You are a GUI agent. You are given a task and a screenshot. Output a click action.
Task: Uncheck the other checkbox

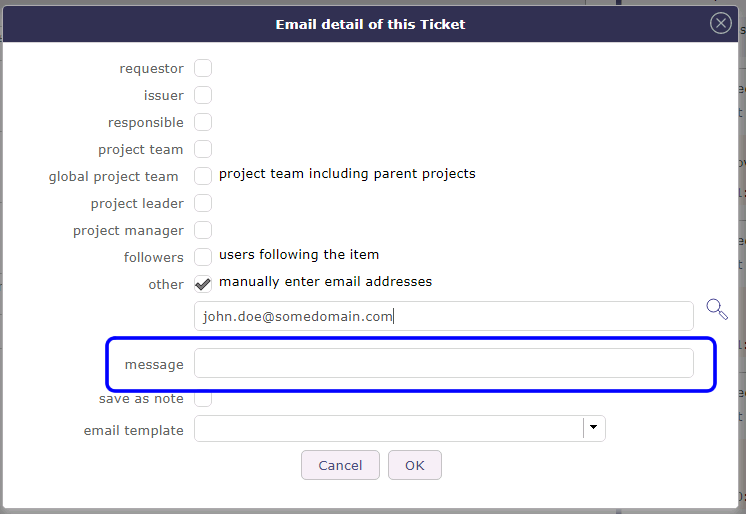(203, 284)
